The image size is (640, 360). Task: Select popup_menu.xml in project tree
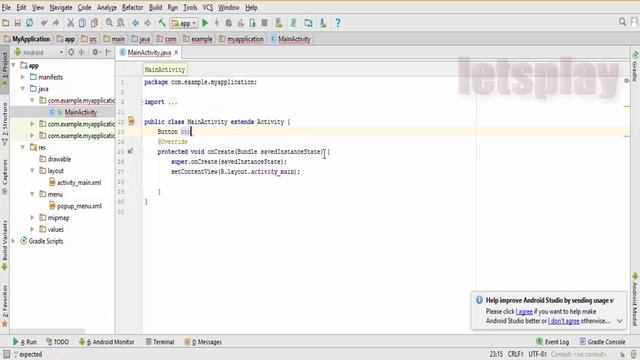coord(79,206)
